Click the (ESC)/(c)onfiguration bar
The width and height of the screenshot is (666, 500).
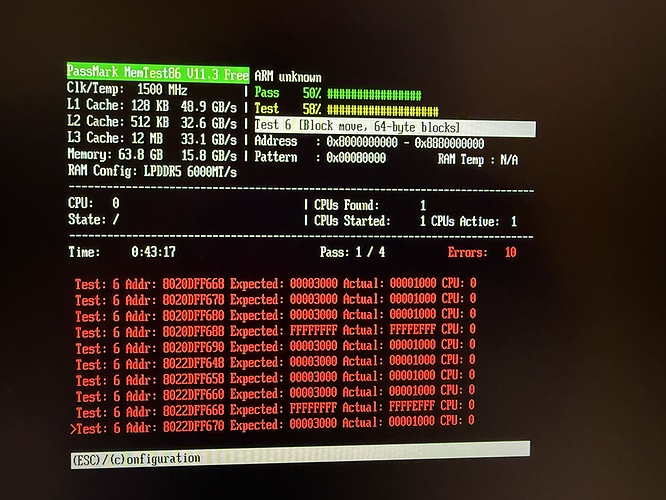(x=300, y=455)
